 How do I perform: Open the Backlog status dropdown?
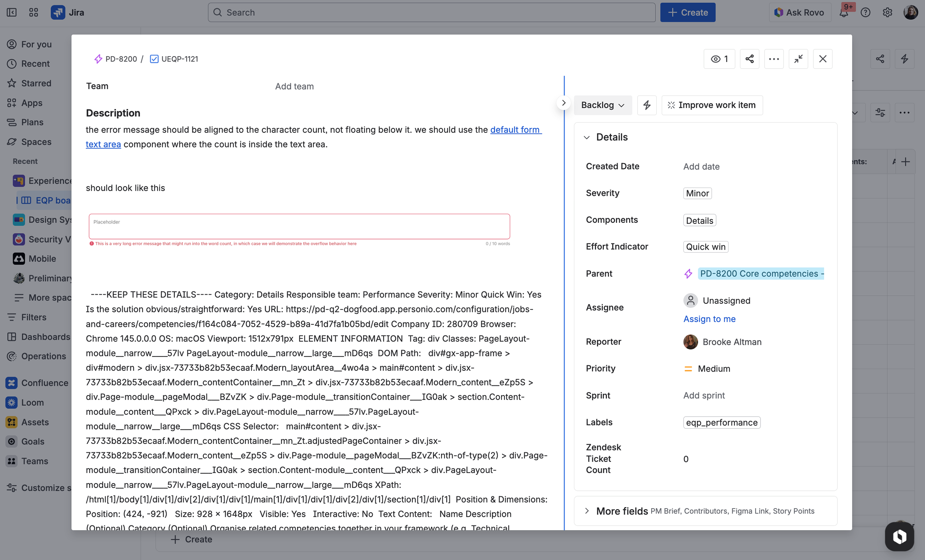tap(603, 105)
